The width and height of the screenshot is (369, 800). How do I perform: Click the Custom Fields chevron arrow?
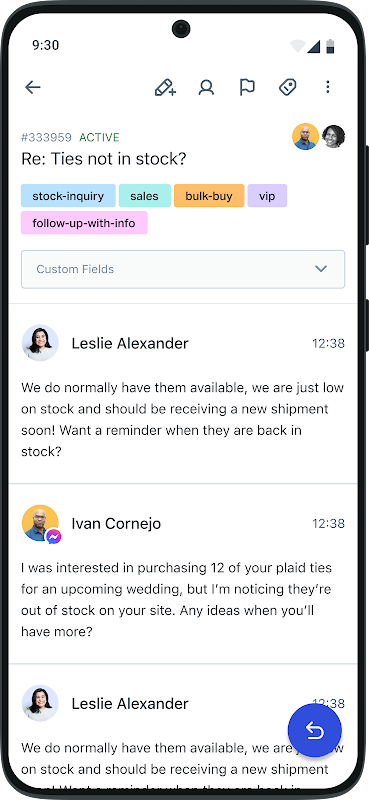[321, 269]
